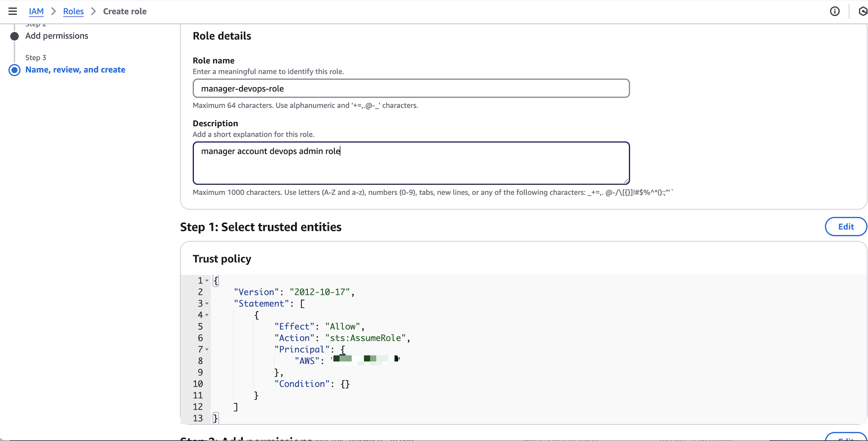Open the info help panel
868x441 pixels.
[835, 11]
